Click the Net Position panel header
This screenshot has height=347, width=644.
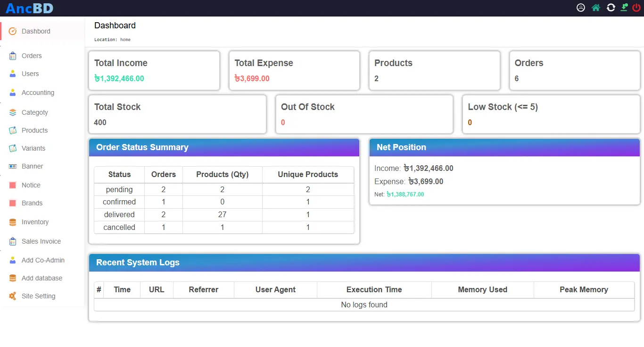point(504,147)
